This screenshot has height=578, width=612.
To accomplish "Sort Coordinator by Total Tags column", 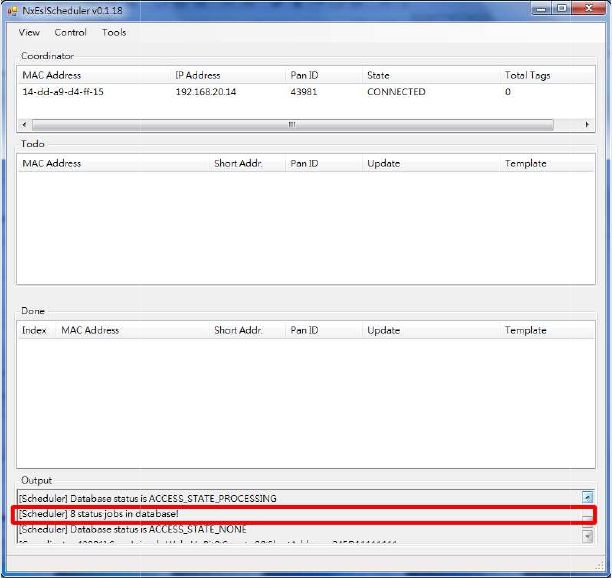I will click(547, 75).
